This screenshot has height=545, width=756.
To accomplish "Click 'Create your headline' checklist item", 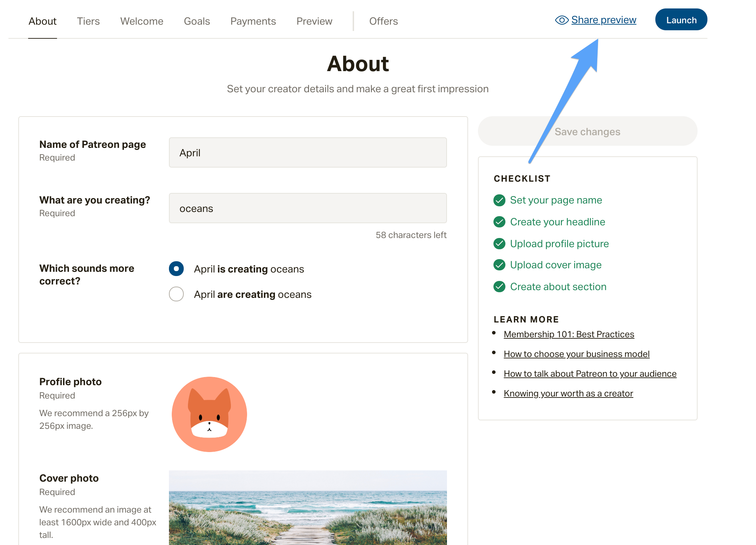I will pyautogui.click(x=557, y=222).
